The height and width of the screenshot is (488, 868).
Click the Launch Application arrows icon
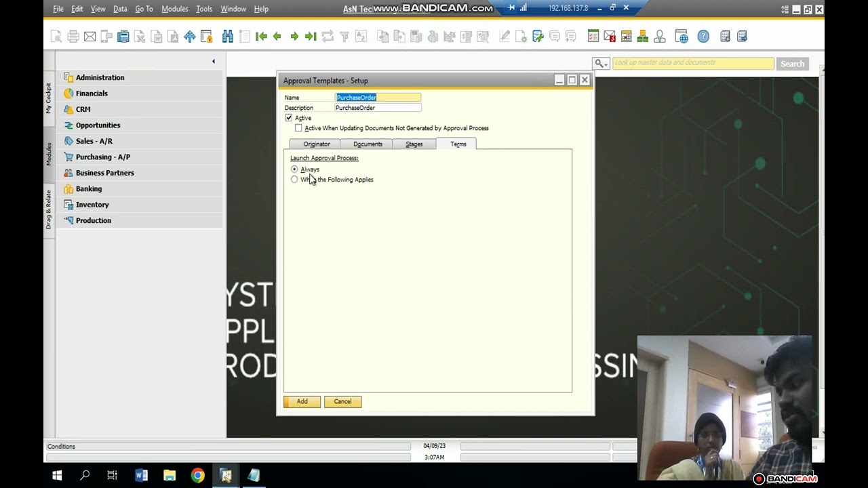click(190, 37)
